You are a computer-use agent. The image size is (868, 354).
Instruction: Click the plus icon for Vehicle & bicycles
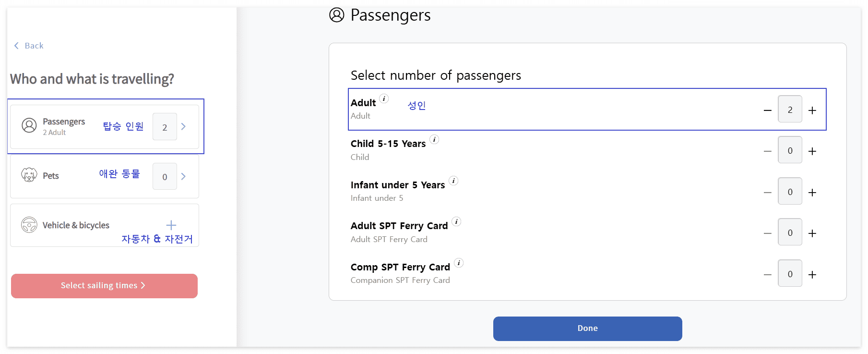click(x=171, y=225)
